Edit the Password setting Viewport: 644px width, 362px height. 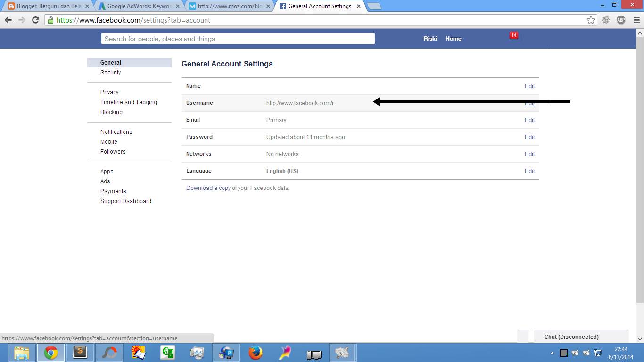click(529, 137)
